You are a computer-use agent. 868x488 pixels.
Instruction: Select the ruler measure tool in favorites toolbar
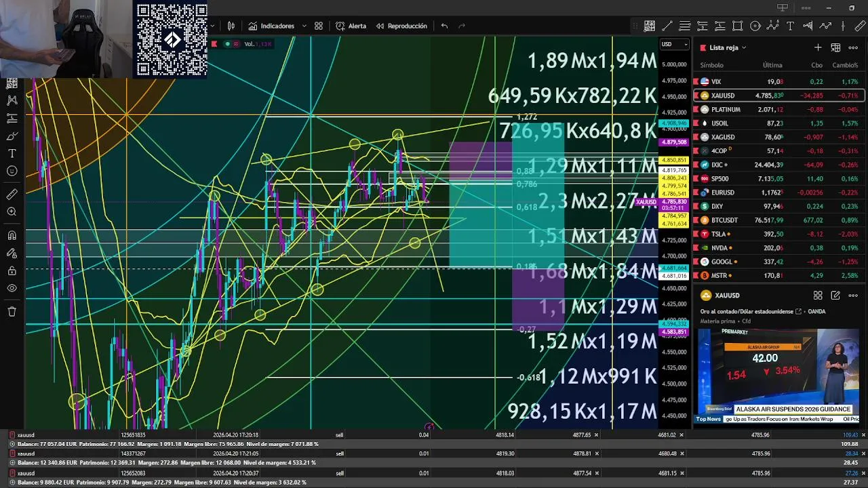pos(861,26)
